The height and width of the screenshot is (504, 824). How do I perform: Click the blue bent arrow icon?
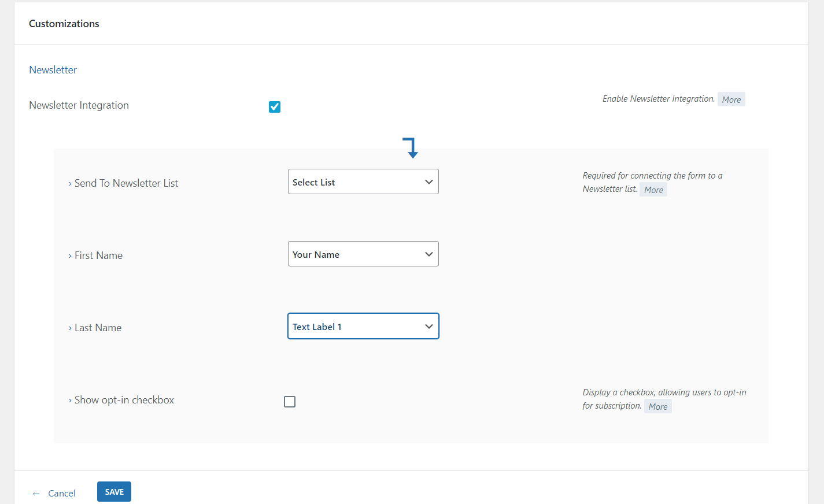pos(411,147)
